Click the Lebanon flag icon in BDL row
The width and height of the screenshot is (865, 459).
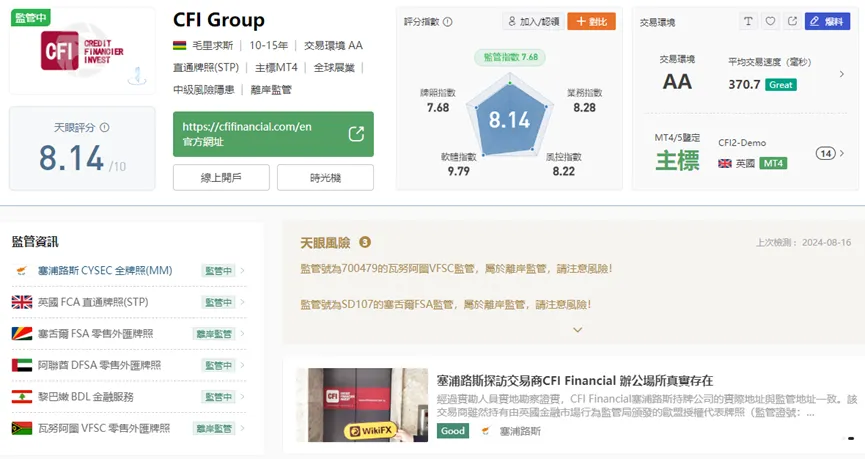click(x=22, y=396)
